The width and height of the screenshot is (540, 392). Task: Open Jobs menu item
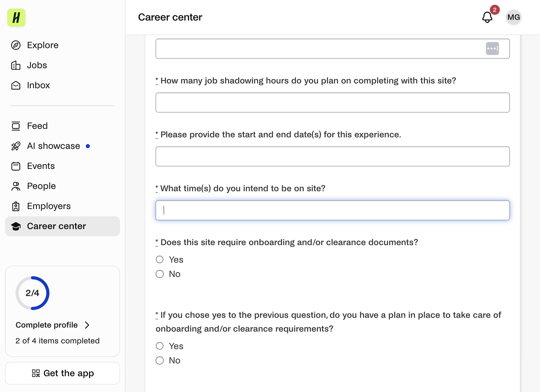(x=62, y=65)
